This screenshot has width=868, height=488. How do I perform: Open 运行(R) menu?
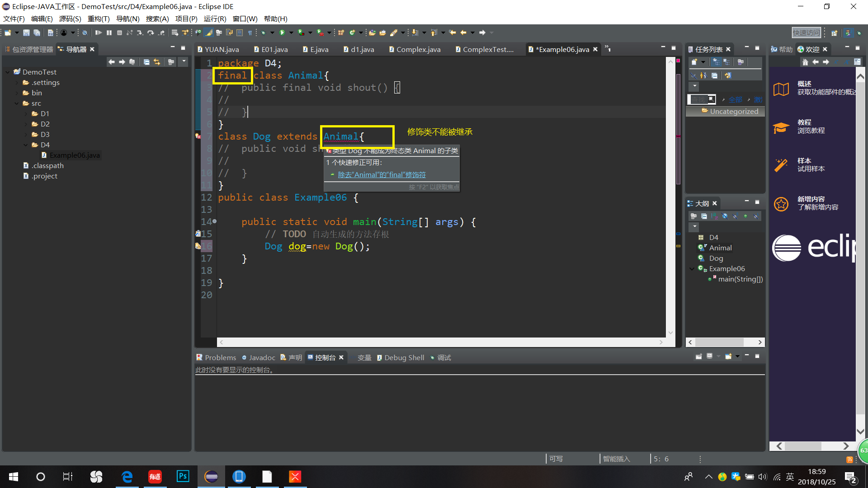215,19
